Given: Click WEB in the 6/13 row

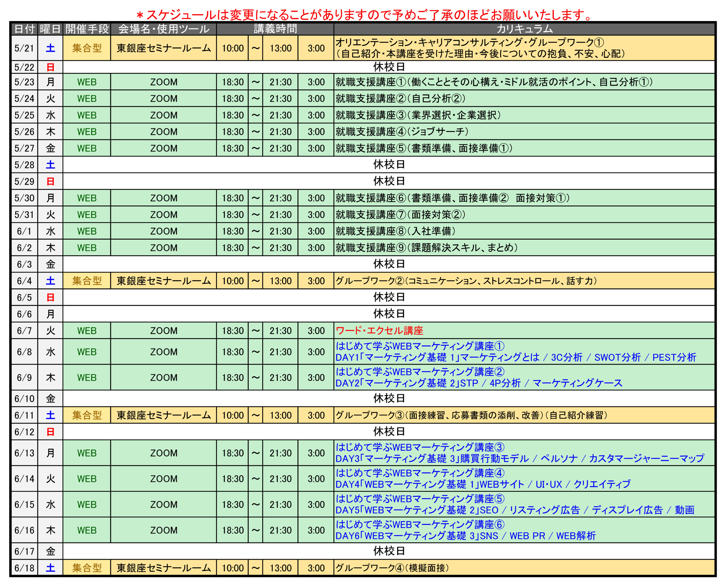Looking at the screenshot, I should pyautogui.click(x=87, y=453).
